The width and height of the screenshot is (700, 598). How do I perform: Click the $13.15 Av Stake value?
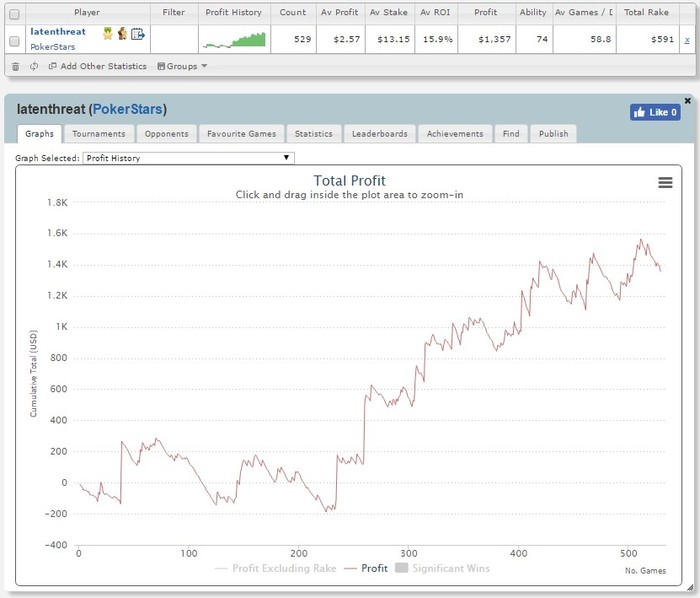click(x=393, y=39)
